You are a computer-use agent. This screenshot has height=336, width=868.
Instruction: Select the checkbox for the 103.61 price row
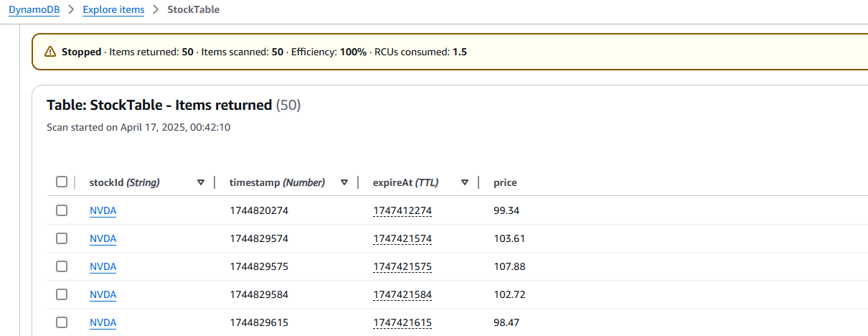[x=62, y=238]
